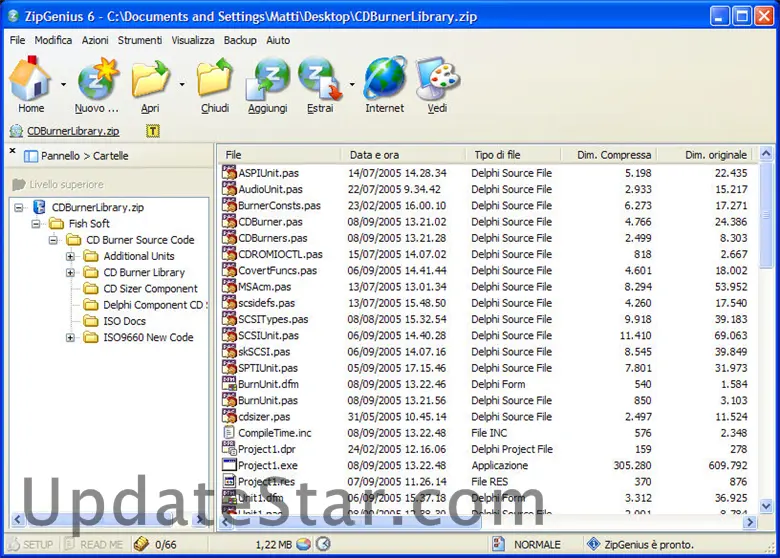The height and width of the screenshot is (558, 780).
Task: Open the Backup menu
Action: click(240, 40)
